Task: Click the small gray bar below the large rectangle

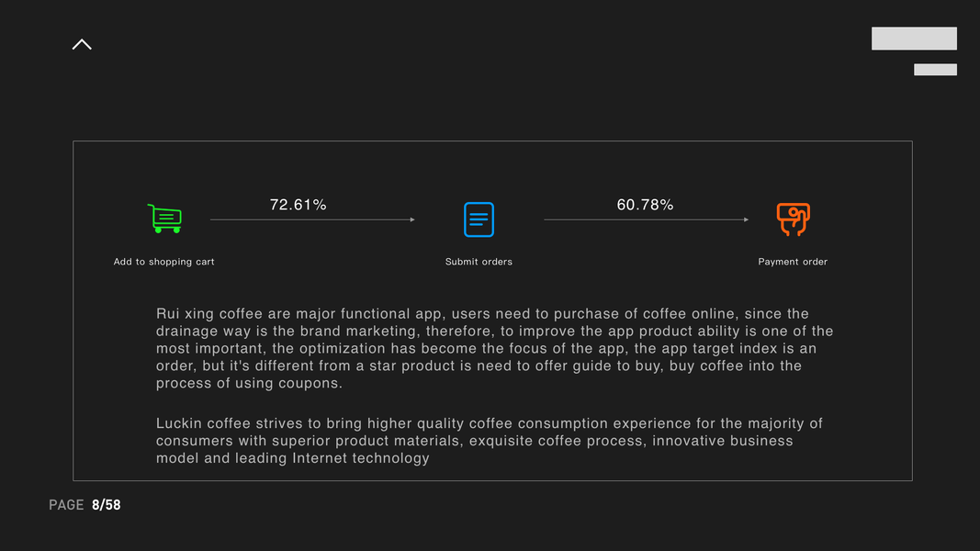Action: coord(935,70)
